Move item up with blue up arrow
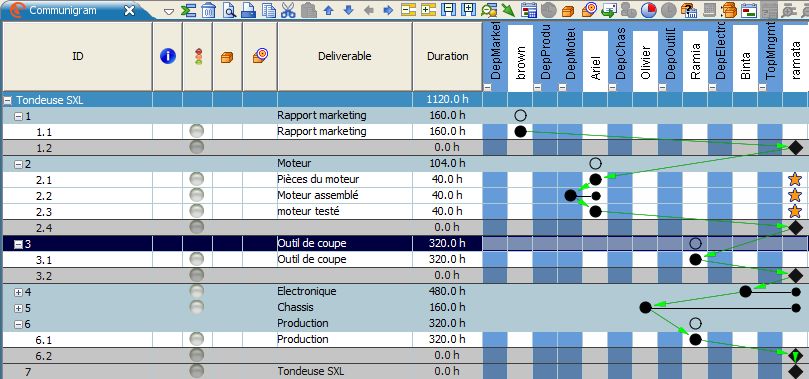The height and width of the screenshot is (379, 809). coord(329,10)
